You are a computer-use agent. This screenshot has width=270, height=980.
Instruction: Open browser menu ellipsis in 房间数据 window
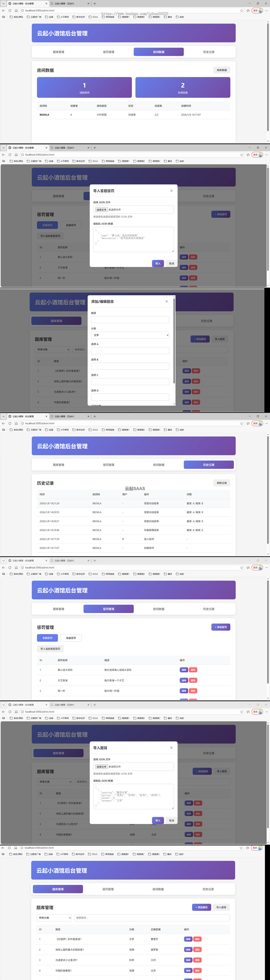(x=266, y=11)
